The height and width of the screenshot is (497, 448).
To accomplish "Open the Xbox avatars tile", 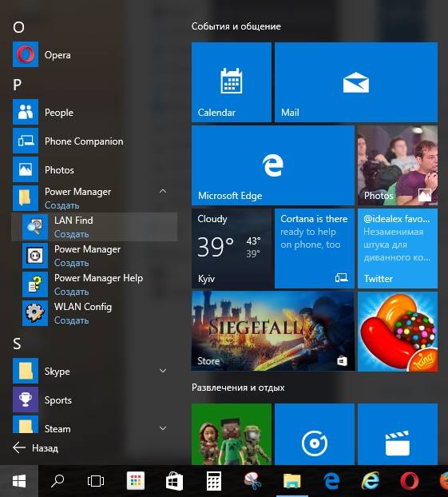I will click(232, 434).
